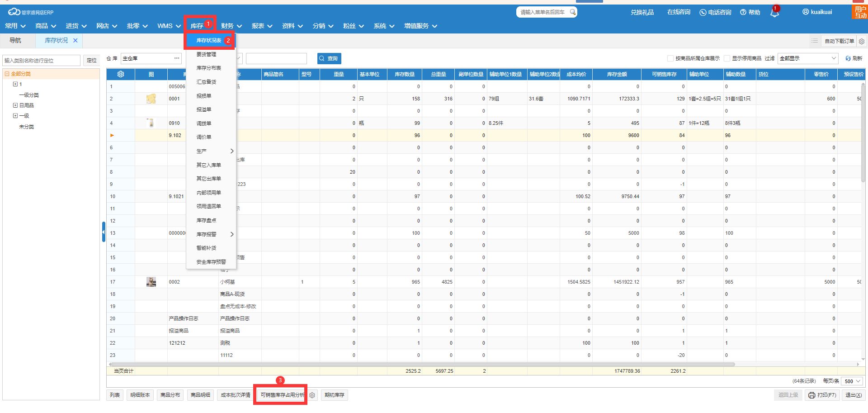Click the gear beside 自动下载订单
This screenshot has width=868, height=413.
[x=862, y=41]
